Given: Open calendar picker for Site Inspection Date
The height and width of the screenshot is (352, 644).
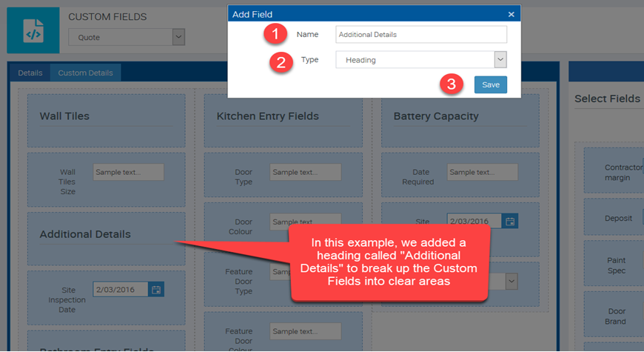Looking at the screenshot, I should tap(156, 290).
